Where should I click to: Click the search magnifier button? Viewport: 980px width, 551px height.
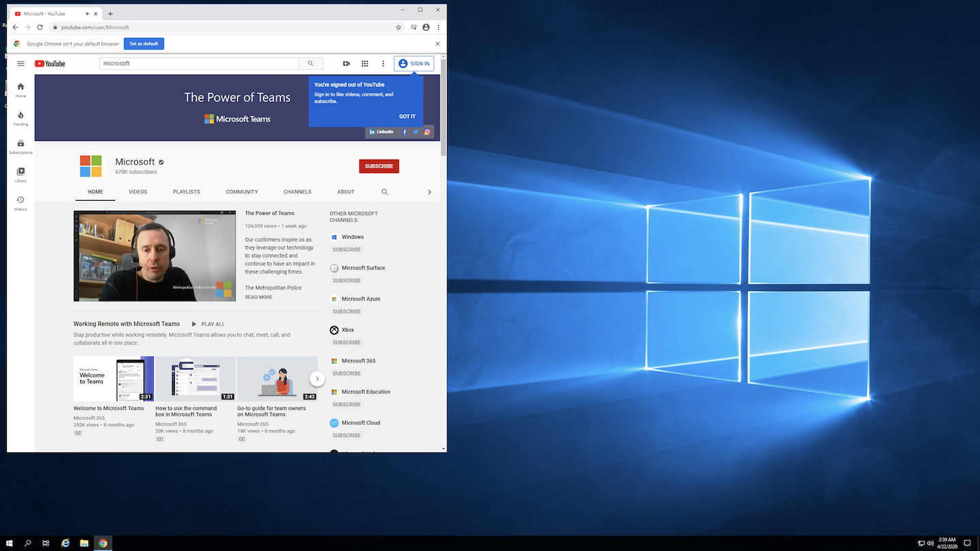pos(311,63)
